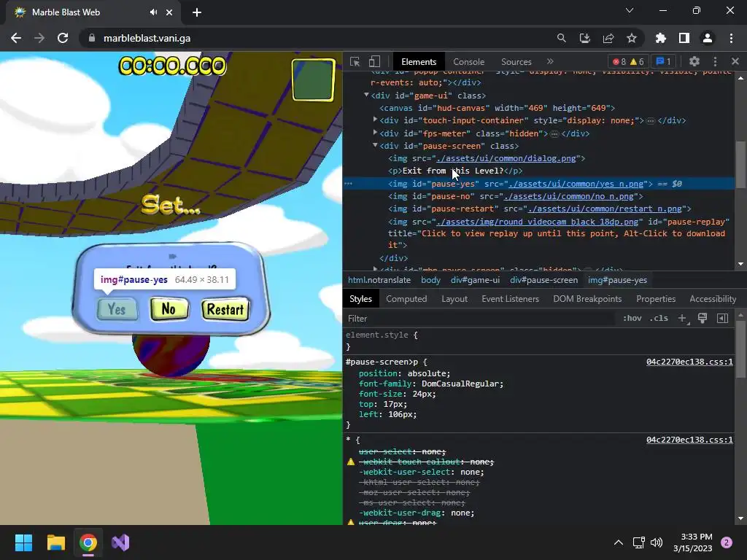Open the round_videocam_black_18dp.png link
Viewport: 747px width, 560px height.
538,222
